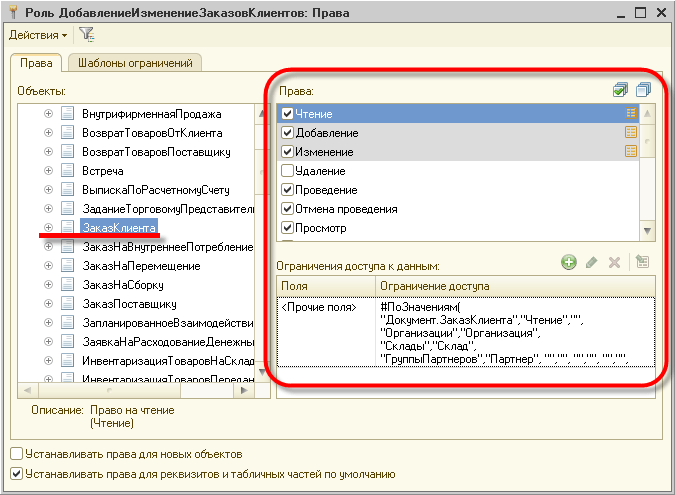Image resolution: width=675 pixels, height=495 pixels.
Task: Click the clear all rights icon
Action: [643, 90]
